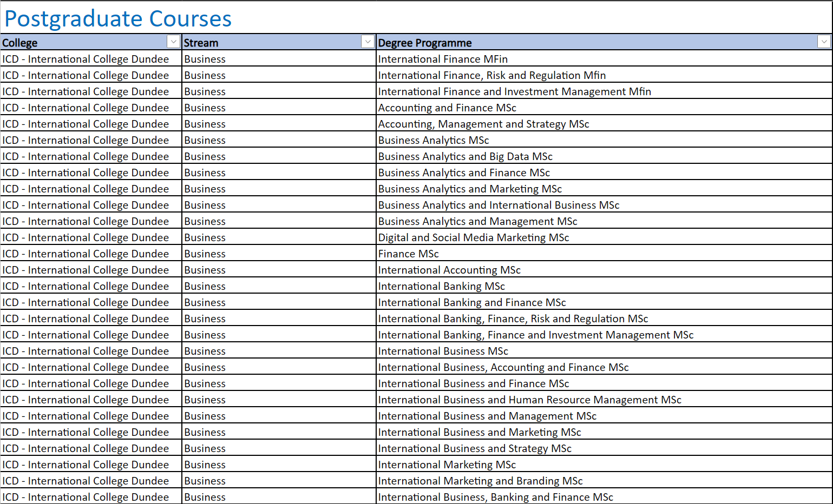The width and height of the screenshot is (833, 504).
Task: Select Business Analytics and Finance MSc
Action: 604,173
